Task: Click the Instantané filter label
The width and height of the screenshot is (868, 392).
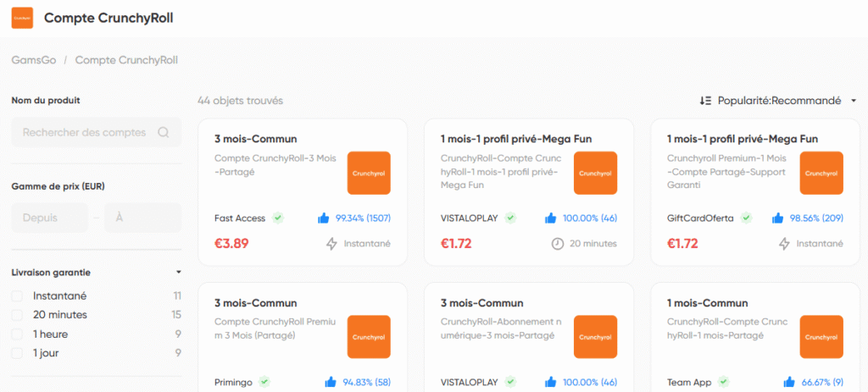Action: pyautogui.click(x=60, y=295)
